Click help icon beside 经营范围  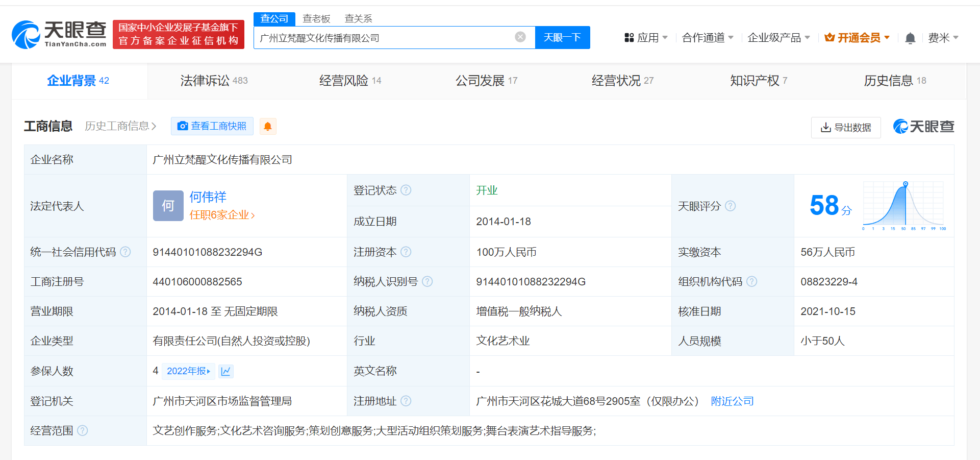(x=83, y=430)
